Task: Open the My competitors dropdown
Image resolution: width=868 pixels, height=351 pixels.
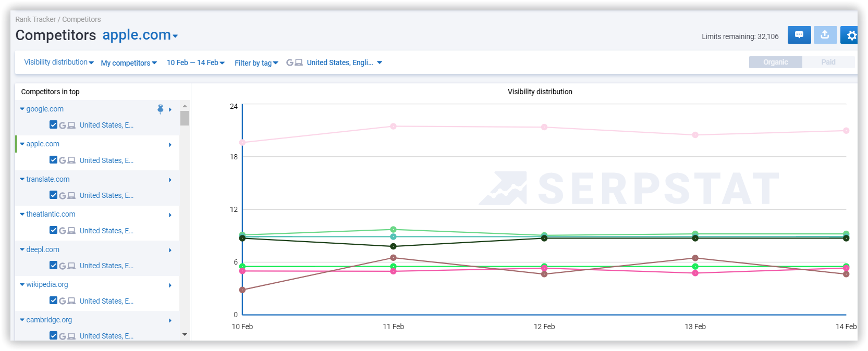Action: pos(129,63)
